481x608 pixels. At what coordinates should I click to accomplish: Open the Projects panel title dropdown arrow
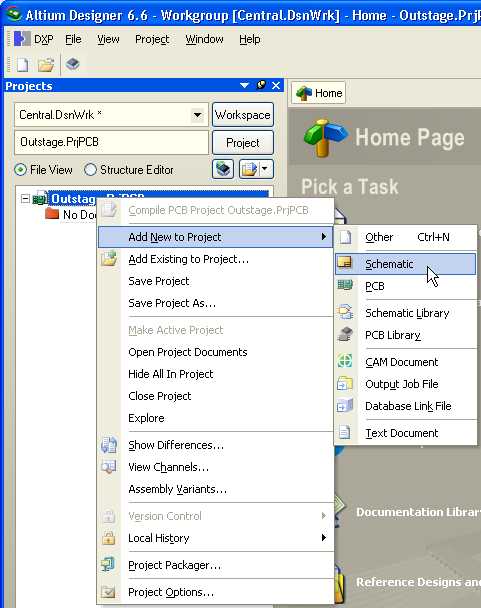(x=244, y=85)
